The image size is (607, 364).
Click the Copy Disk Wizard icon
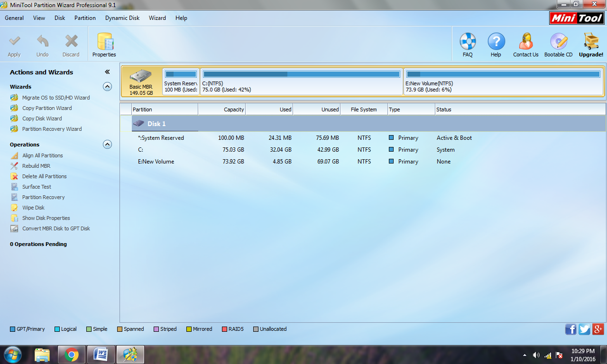click(14, 118)
